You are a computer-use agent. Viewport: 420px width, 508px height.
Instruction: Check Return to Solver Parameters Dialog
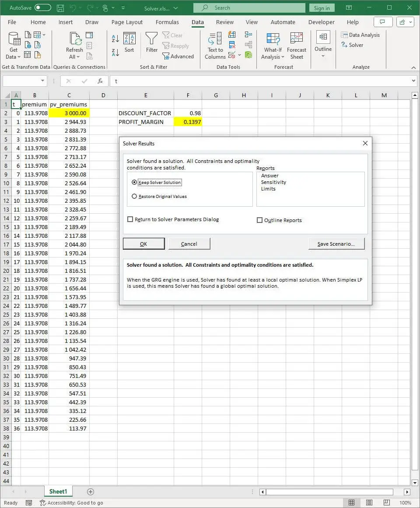130,219
